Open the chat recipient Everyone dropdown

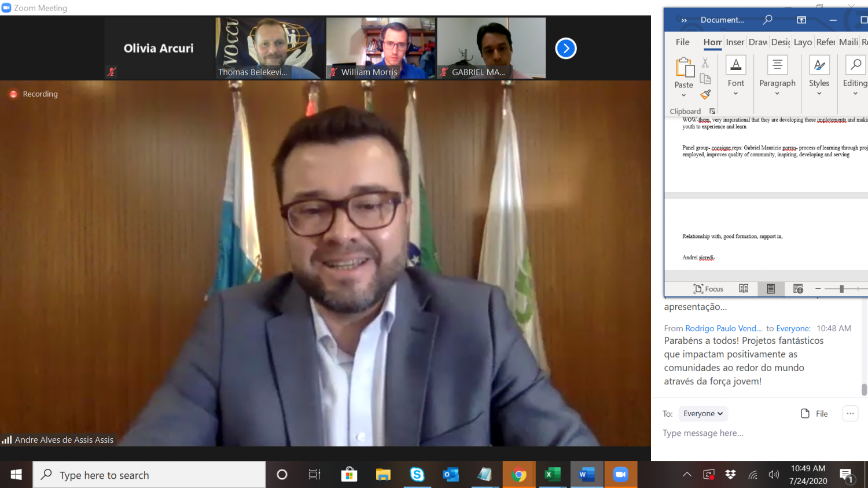703,413
